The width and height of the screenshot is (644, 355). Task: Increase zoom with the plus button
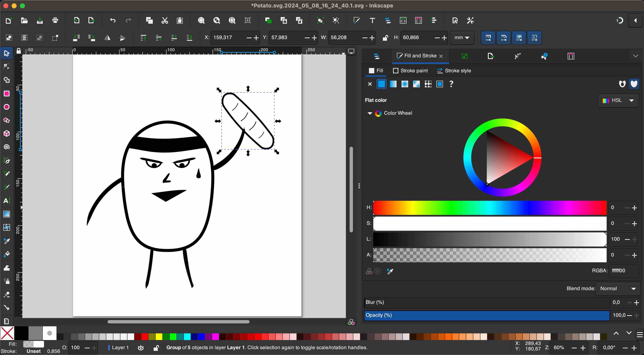[583, 348]
